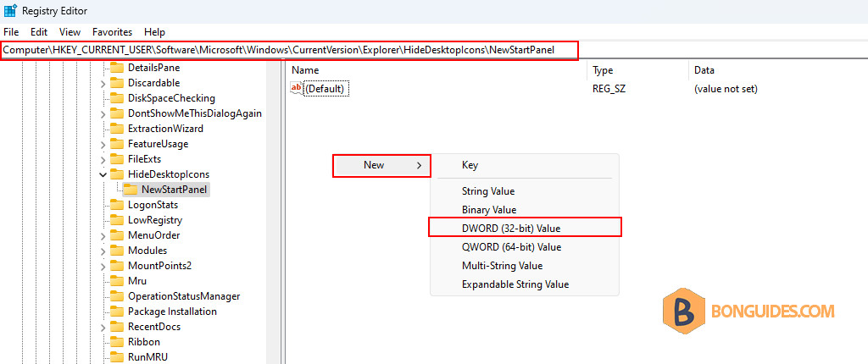Open the Edit menu
Screen dimensions: 868x364
click(x=39, y=32)
